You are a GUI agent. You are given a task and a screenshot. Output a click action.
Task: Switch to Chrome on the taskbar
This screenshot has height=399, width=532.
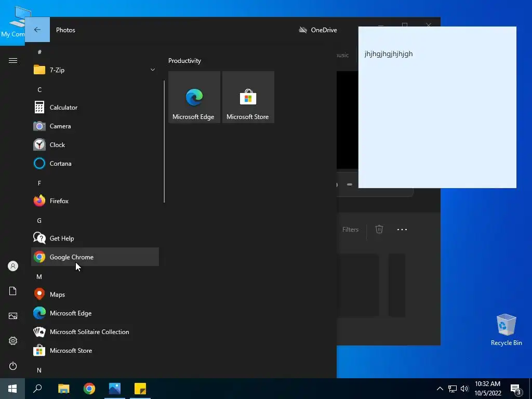89,389
